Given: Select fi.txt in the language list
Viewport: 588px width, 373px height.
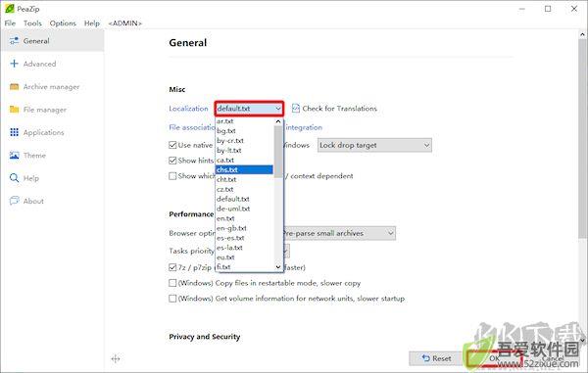Looking at the screenshot, I should (x=244, y=267).
